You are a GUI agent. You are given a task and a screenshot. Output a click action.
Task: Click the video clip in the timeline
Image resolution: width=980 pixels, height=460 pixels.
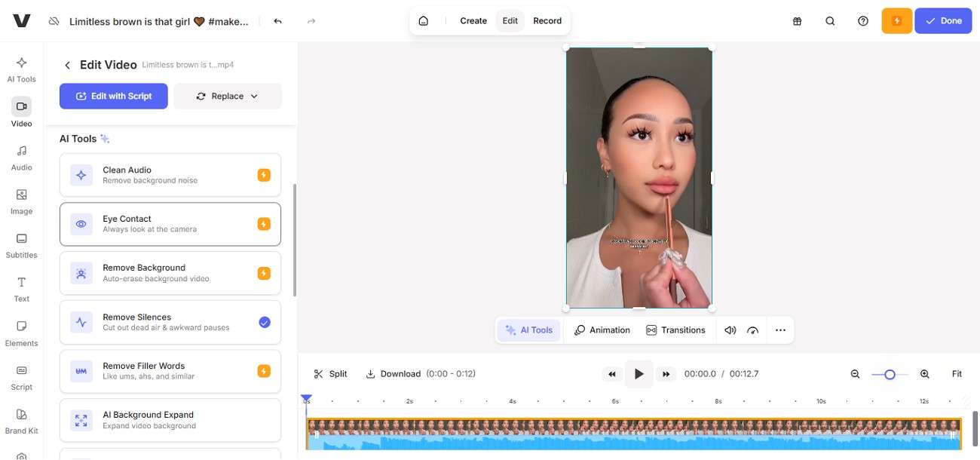tap(633, 434)
